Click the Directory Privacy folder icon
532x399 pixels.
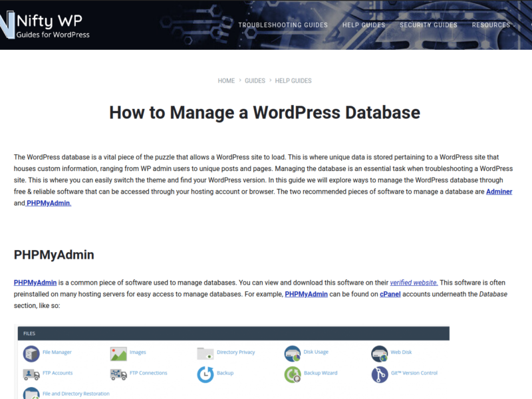pyautogui.click(x=205, y=352)
